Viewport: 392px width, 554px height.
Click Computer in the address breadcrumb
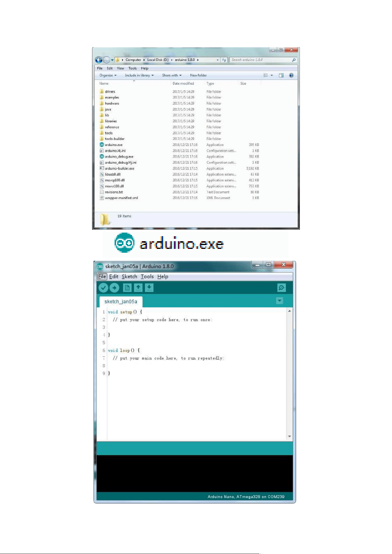(x=133, y=60)
